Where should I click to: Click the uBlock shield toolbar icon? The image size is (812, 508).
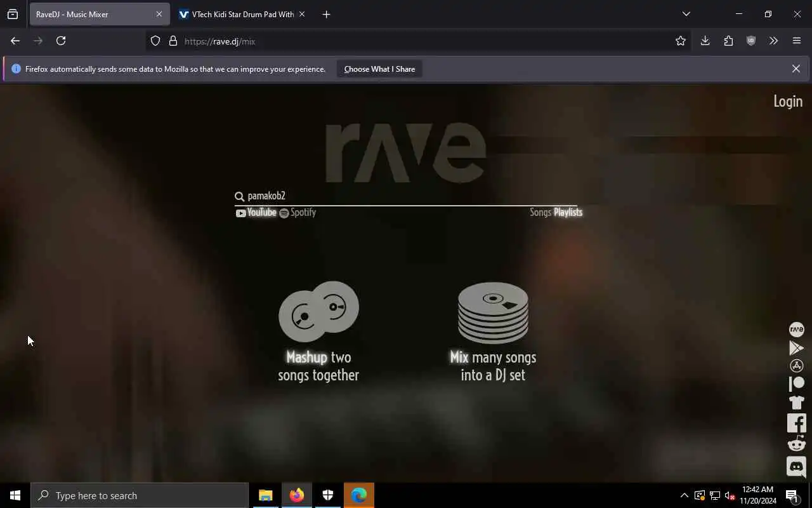751,41
